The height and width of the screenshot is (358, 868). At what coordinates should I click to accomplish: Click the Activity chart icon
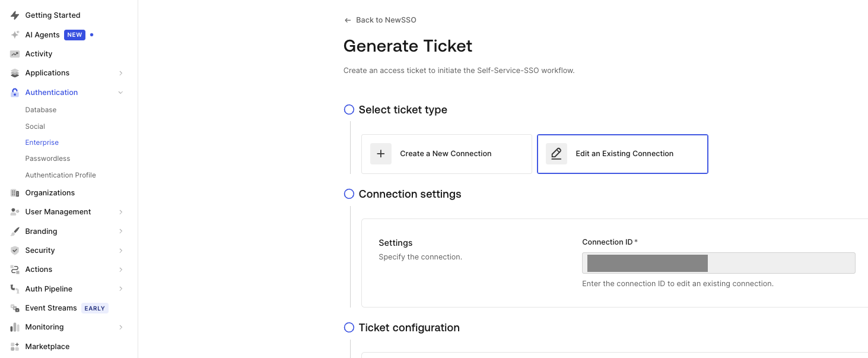[x=15, y=54]
